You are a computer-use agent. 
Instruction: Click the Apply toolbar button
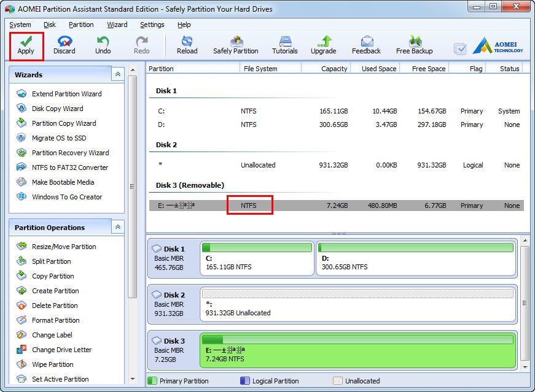pos(26,45)
